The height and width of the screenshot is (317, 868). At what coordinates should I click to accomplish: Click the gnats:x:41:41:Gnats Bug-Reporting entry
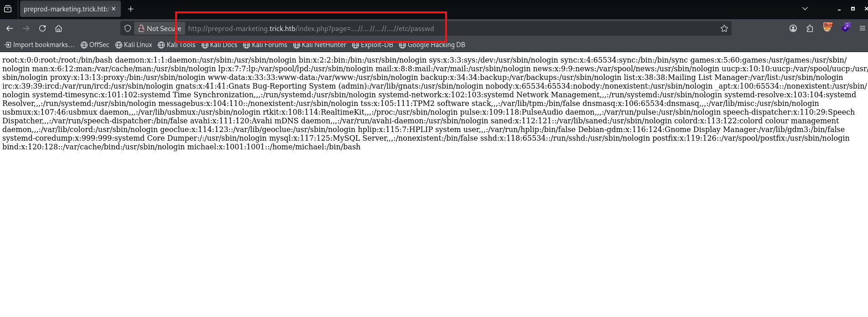point(329,86)
